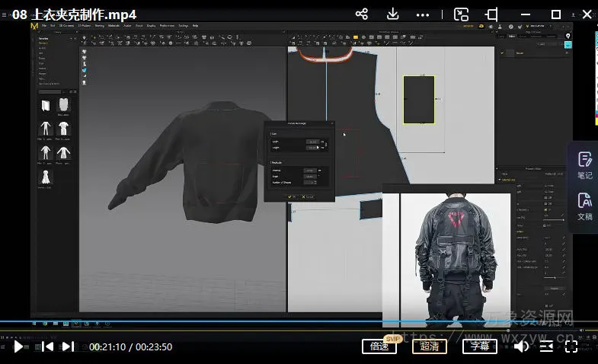Skip to the previous video
598x364 pixels.
(x=47, y=346)
